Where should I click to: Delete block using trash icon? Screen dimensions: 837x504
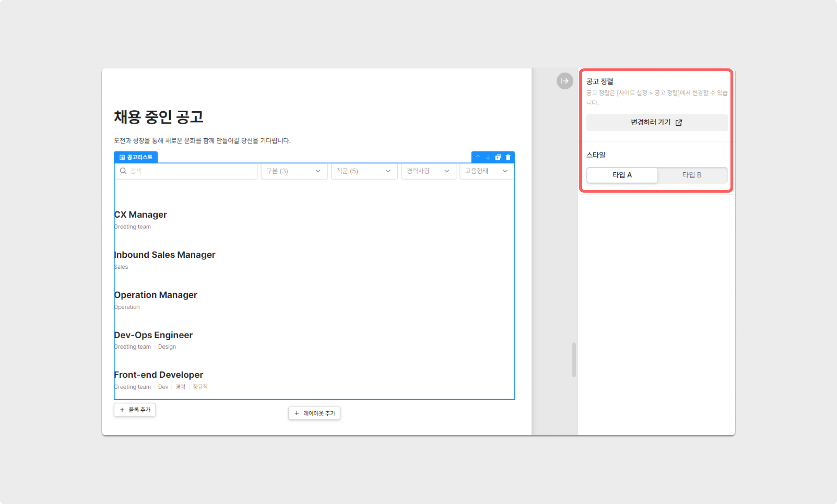coord(508,157)
